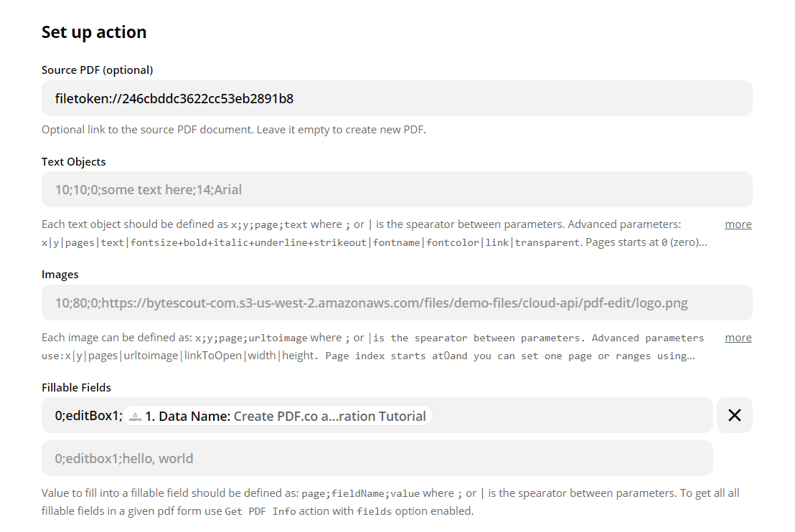
Task: Select the Text Objects input field
Action: click(x=397, y=189)
